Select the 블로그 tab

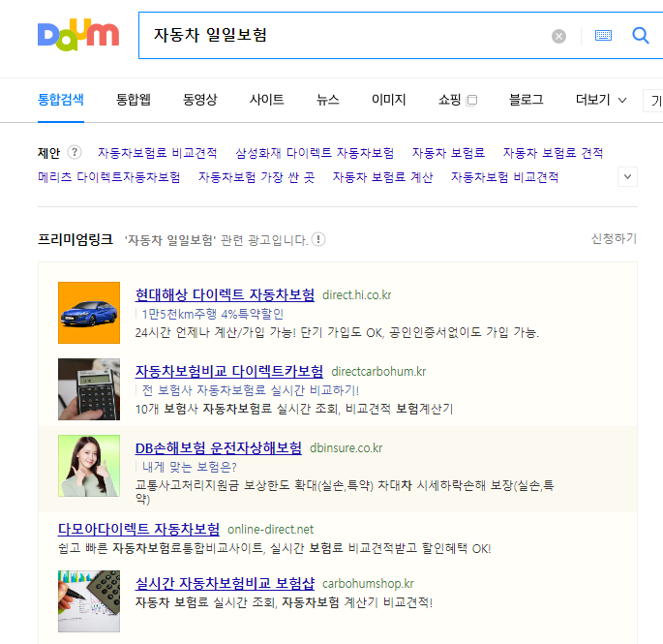pyautogui.click(x=526, y=100)
